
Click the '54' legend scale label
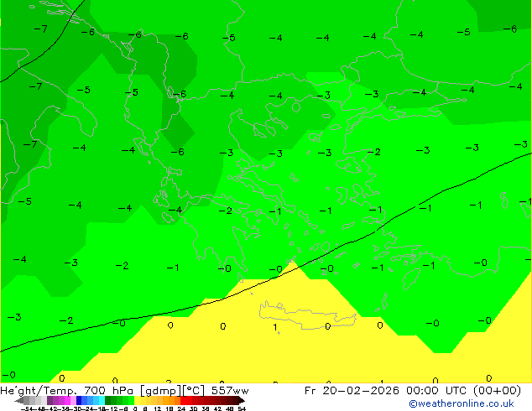pos(242,408)
